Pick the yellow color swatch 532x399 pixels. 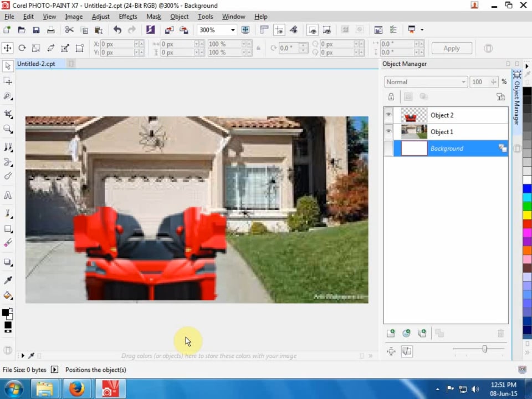click(527, 215)
